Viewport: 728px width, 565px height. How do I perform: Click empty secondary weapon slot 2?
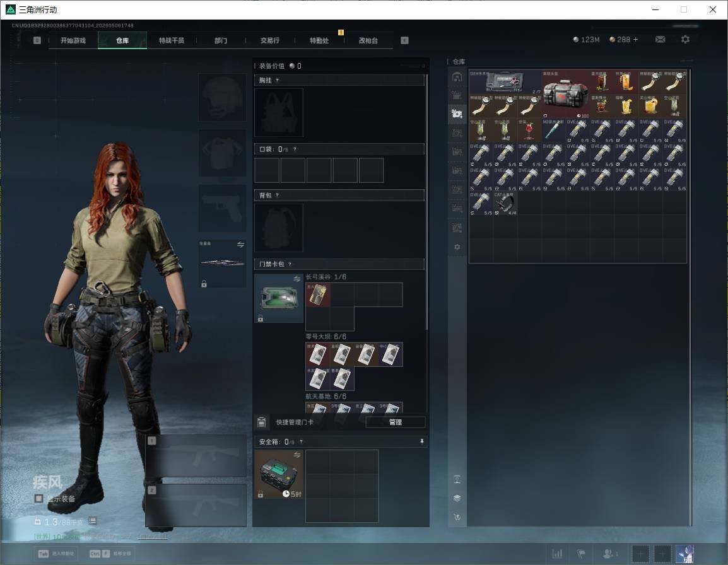coord(196,506)
